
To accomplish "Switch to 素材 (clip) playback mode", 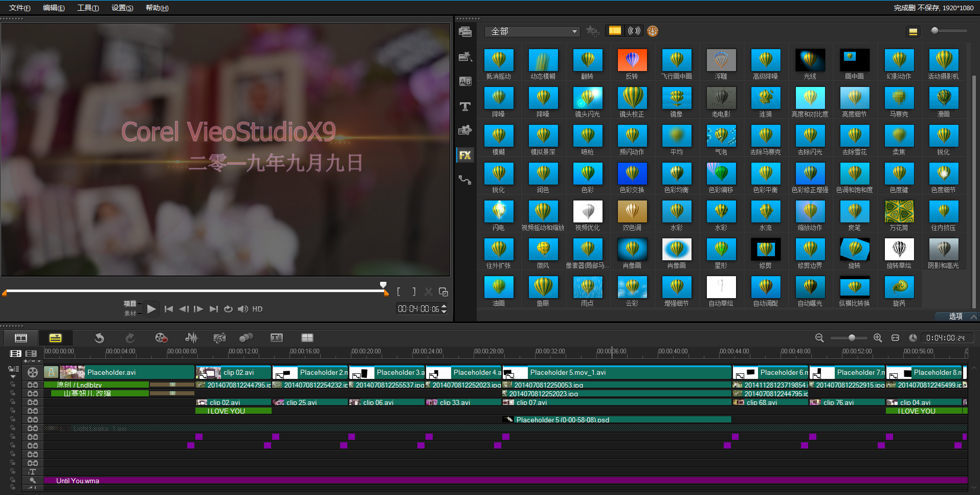I will click(130, 313).
